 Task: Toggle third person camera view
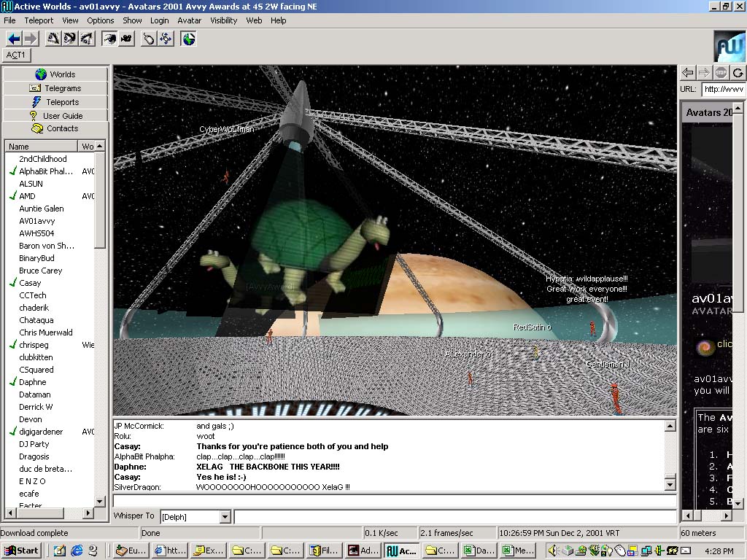click(x=126, y=39)
